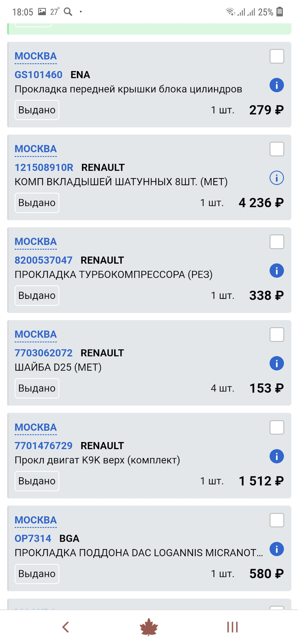Check the checkbox for GS101460 item

click(x=276, y=56)
